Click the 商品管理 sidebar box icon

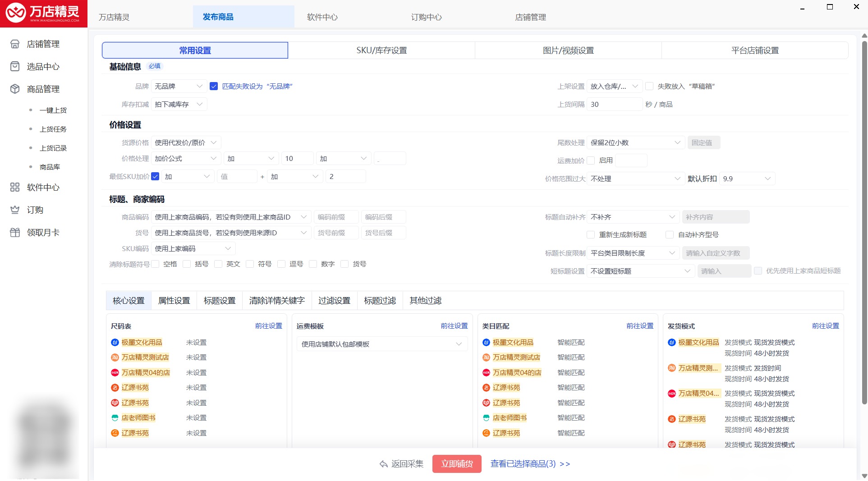click(x=15, y=89)
